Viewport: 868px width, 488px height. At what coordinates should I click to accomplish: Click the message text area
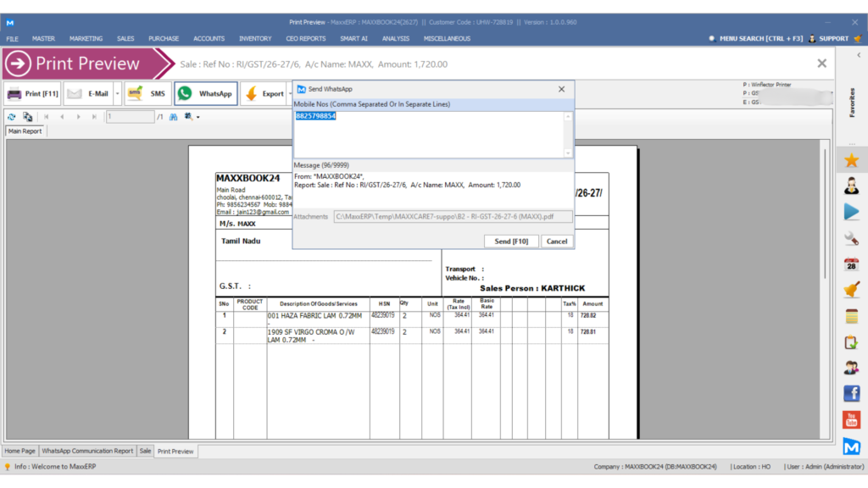click(x=433, y=189)
